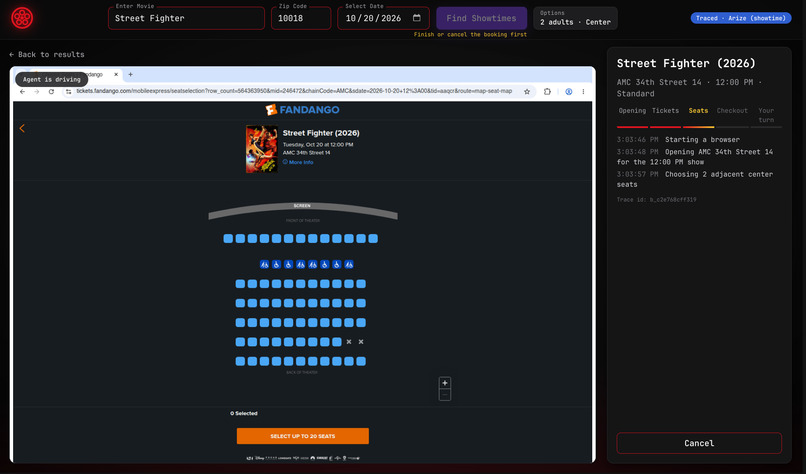The image size is (806, 474).
Task: Open the browser profile icon
Action: pos(569,92)
